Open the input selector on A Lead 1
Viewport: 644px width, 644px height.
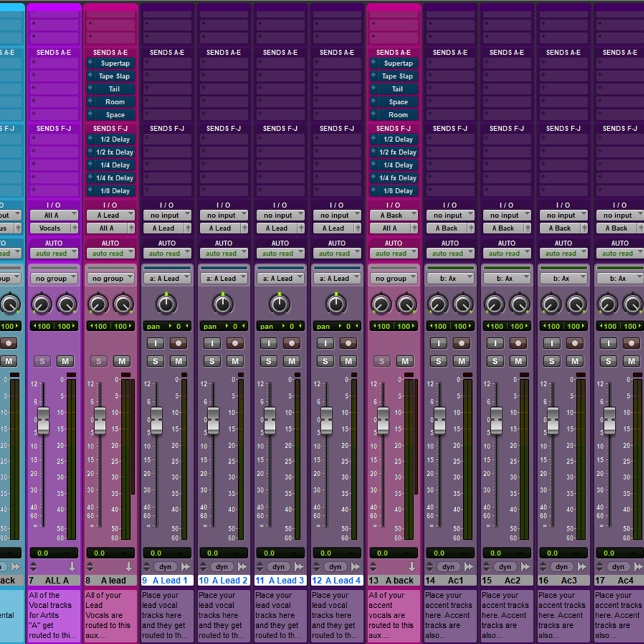[167, 215]
